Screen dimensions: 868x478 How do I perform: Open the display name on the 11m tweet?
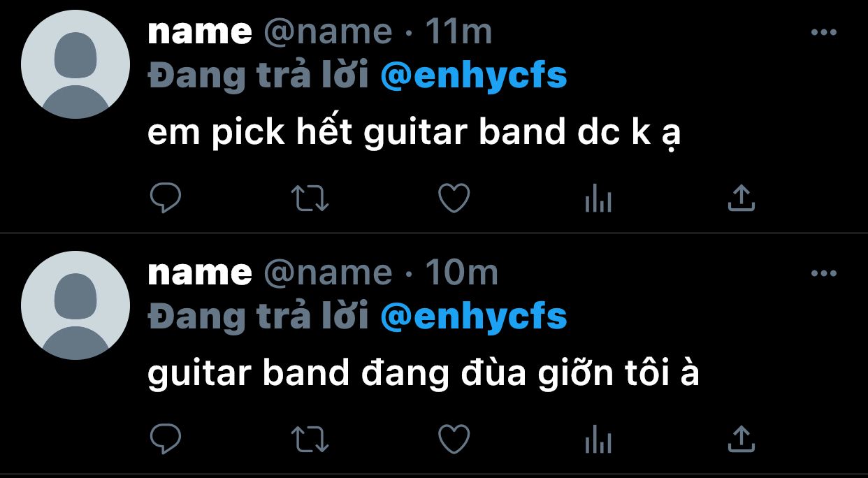coord(200,32)
